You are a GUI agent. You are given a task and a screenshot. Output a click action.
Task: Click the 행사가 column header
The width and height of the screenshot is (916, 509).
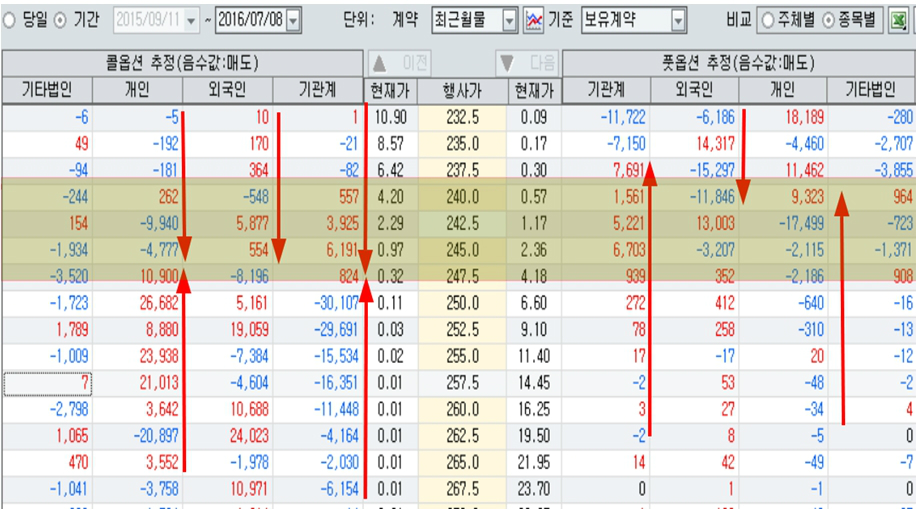pyautogui.click(x=461, y=90)
